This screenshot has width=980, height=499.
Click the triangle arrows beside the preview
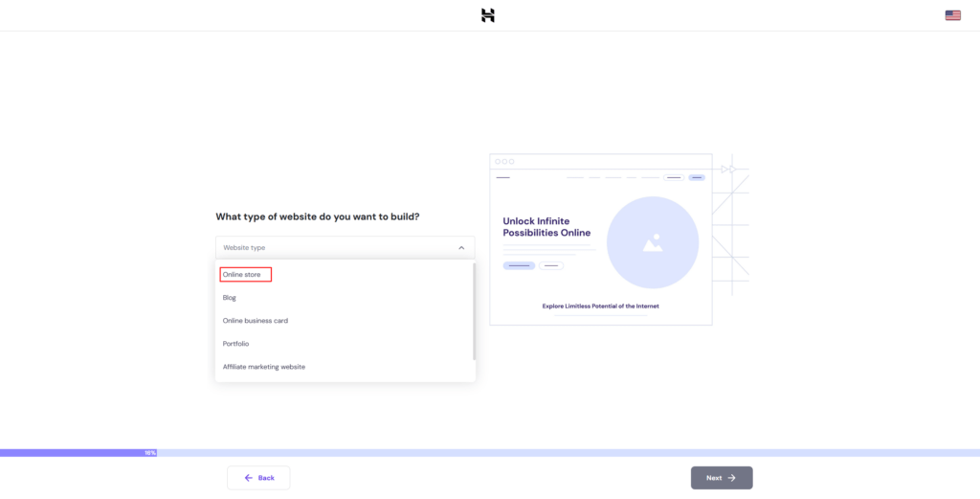click(727, 169)
